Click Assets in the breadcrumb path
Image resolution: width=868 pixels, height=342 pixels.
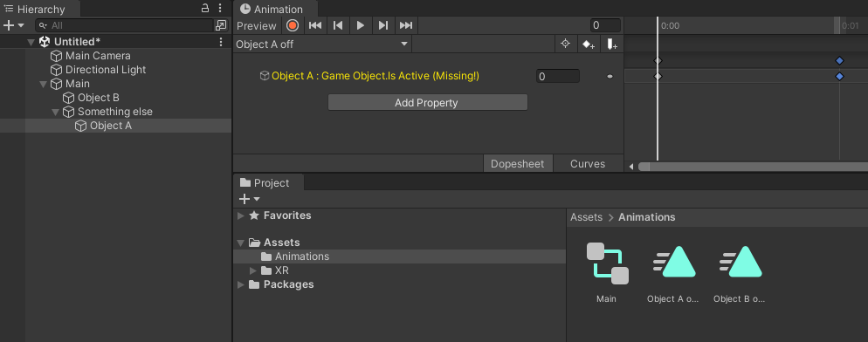[x=586, y=217]
